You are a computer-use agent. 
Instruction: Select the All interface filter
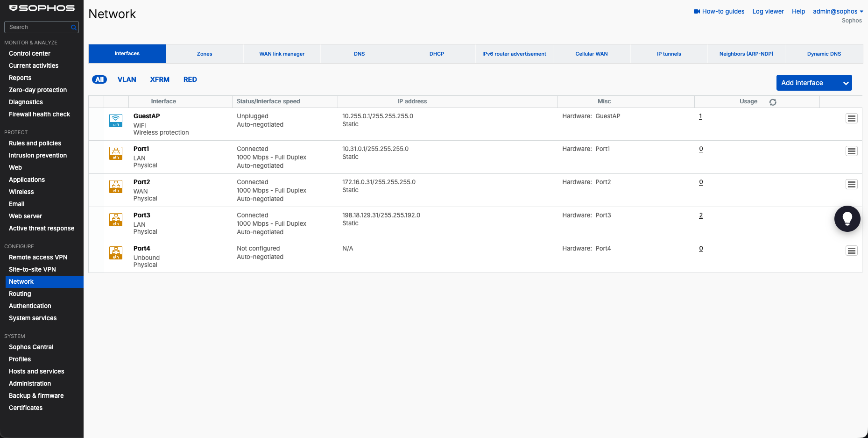click(99, 79)
